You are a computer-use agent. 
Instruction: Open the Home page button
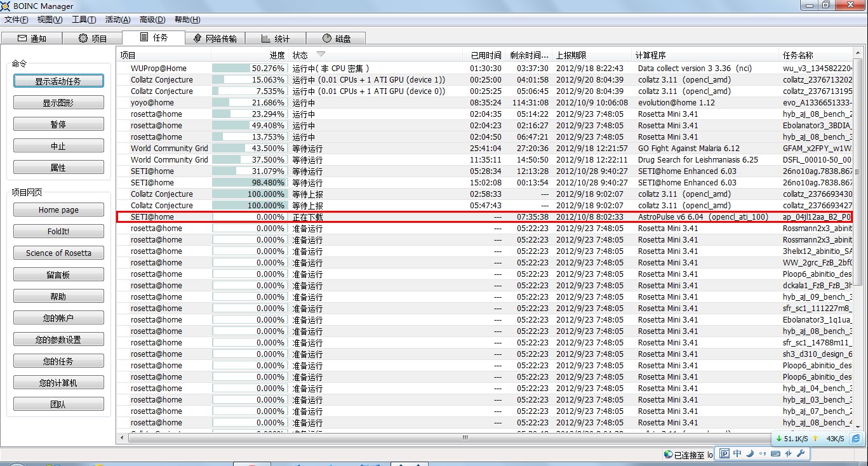tap(58, 210)
